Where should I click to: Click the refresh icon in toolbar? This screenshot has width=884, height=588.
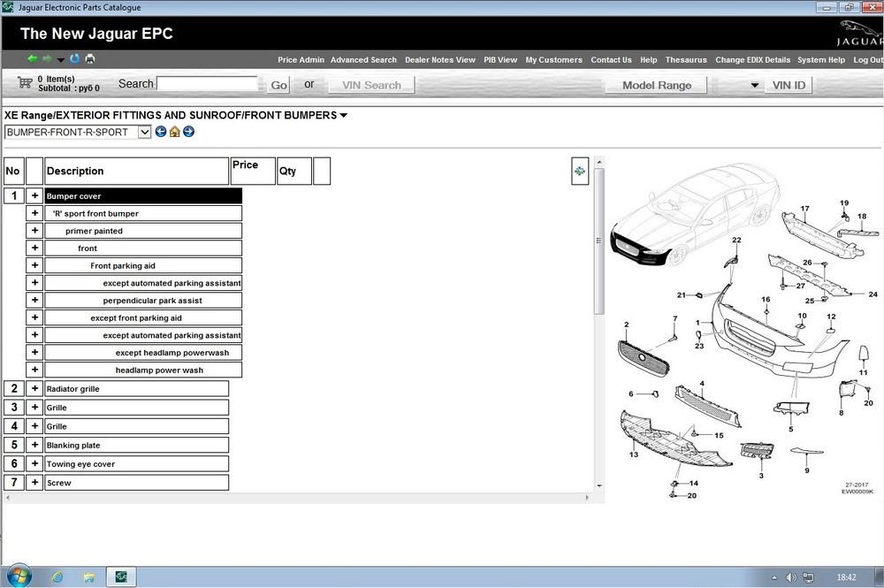coord(74,58)
